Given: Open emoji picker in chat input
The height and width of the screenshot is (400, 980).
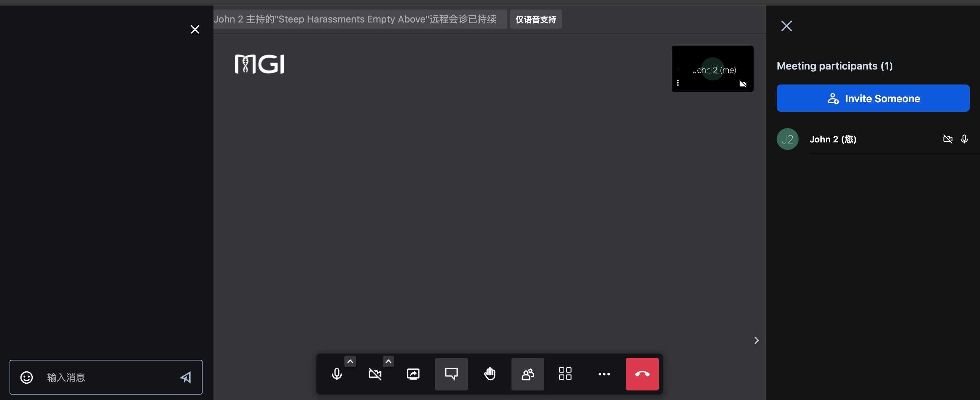Looking at the screenshot, I should coord(27,377).
